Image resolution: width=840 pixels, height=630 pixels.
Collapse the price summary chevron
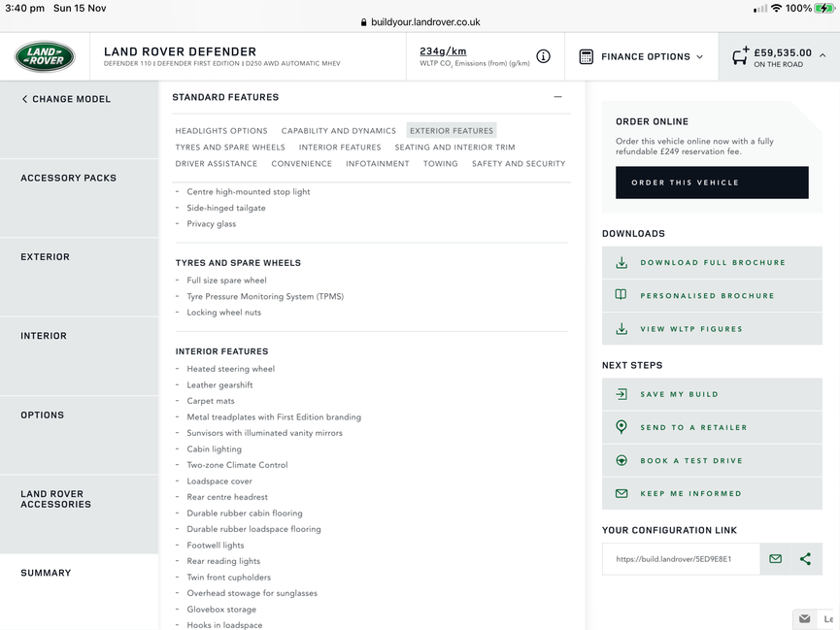(823, 55)
